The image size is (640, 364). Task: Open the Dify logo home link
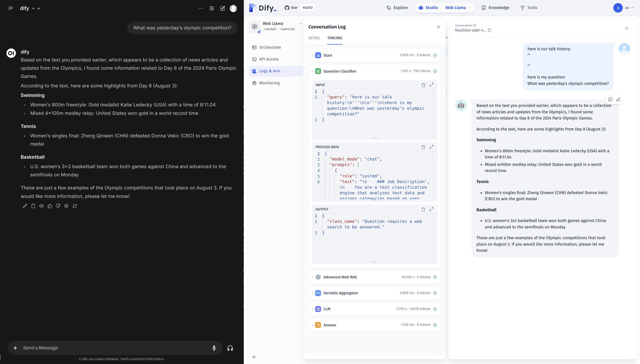pyautogui.click(x=263, y=8)
